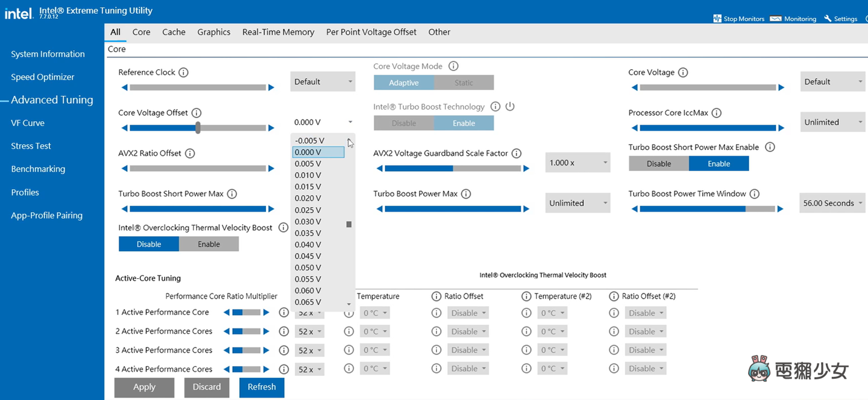868x400 pixels.
Task: Enable Intel Overclocking Thermal Velocity Boost
Action: (x=209, y=244)
